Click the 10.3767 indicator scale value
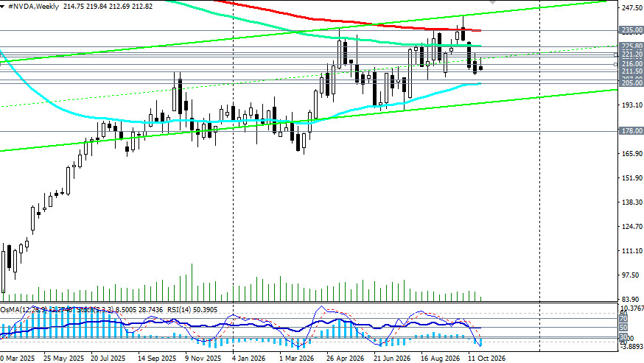The width and height of the screenshot is (644, 363). (631, 309)
